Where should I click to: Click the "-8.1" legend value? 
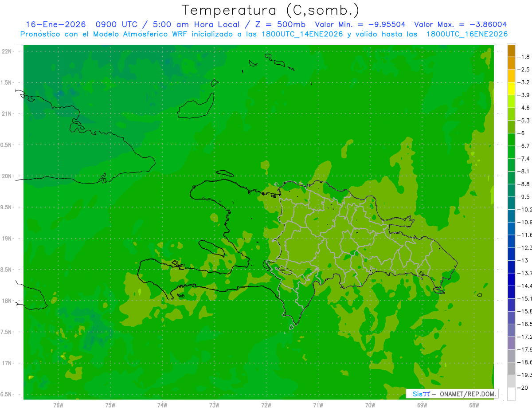click(524, 171)
